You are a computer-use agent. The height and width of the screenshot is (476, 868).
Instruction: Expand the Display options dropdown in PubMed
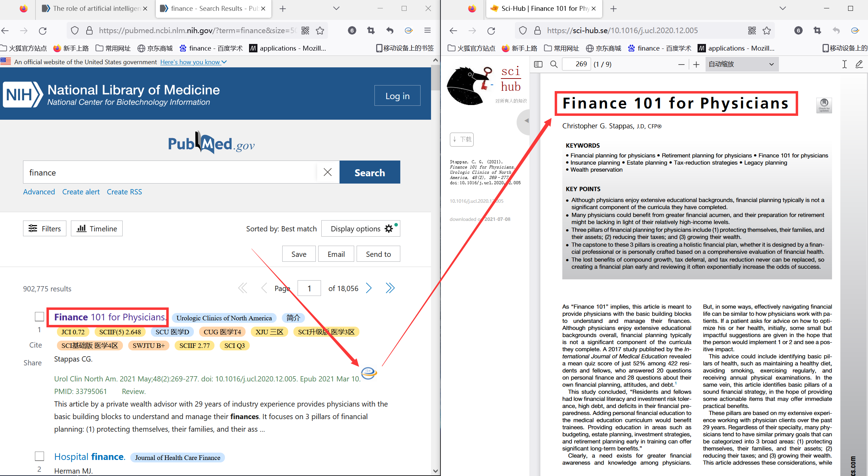tap(360, 229)
